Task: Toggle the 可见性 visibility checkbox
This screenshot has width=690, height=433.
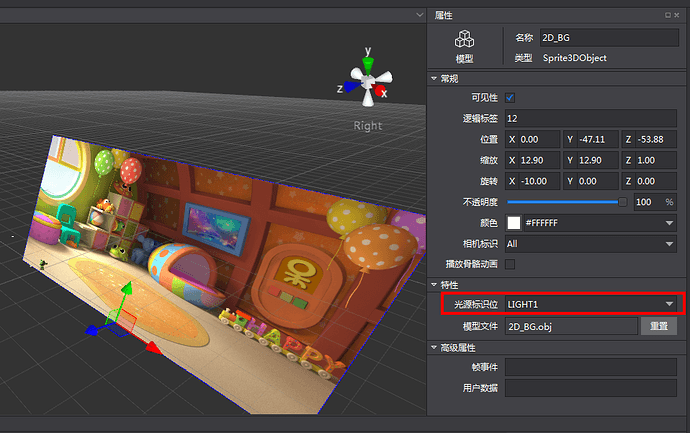Action: [510, 98]
